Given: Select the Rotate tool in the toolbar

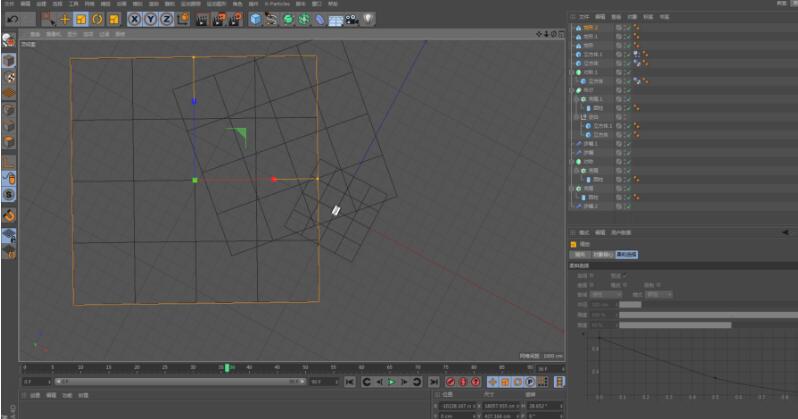Looking at the screenshot, I should click(98, 18).
